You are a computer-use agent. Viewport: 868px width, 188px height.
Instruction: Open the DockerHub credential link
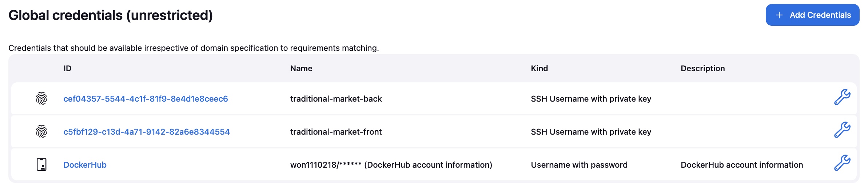pyautogui.click(x=85, y=165)
